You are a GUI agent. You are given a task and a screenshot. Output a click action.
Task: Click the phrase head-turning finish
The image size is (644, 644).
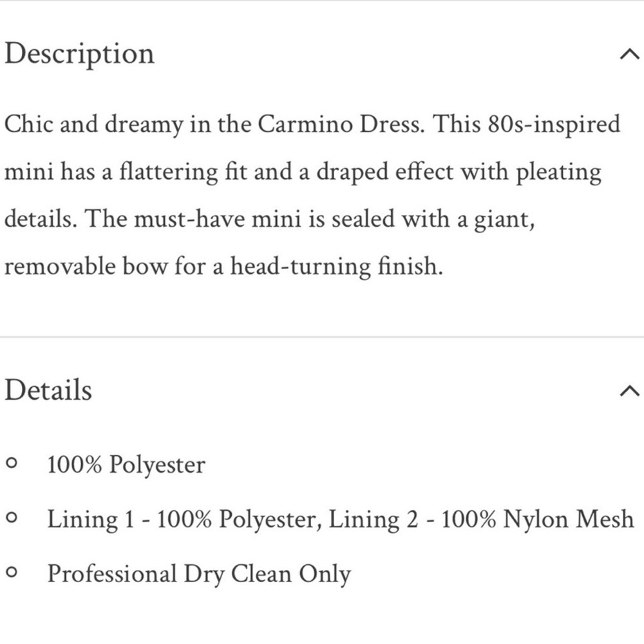[336, 267]
